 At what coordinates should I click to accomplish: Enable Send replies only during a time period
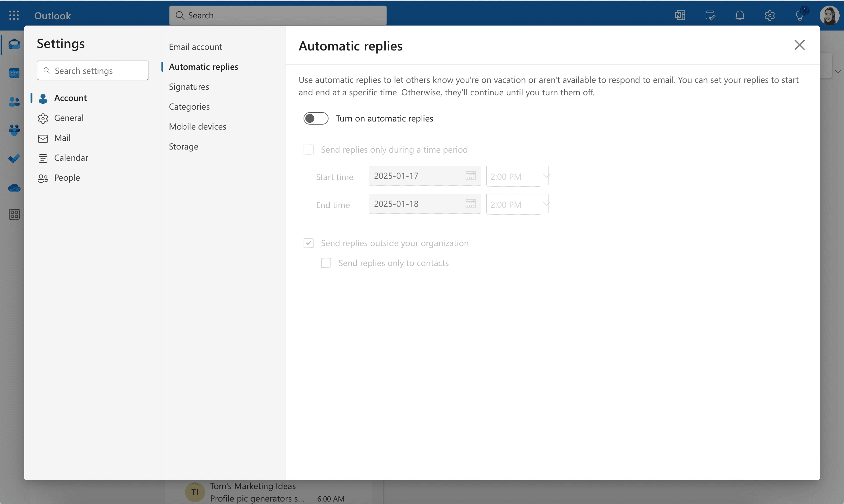tap(309, 149)
